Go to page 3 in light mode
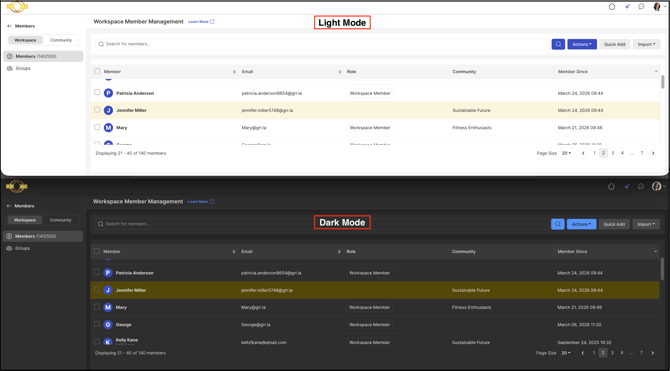This screenshot has width=670, height=371. pyautogui.click(x=613, y=153)
